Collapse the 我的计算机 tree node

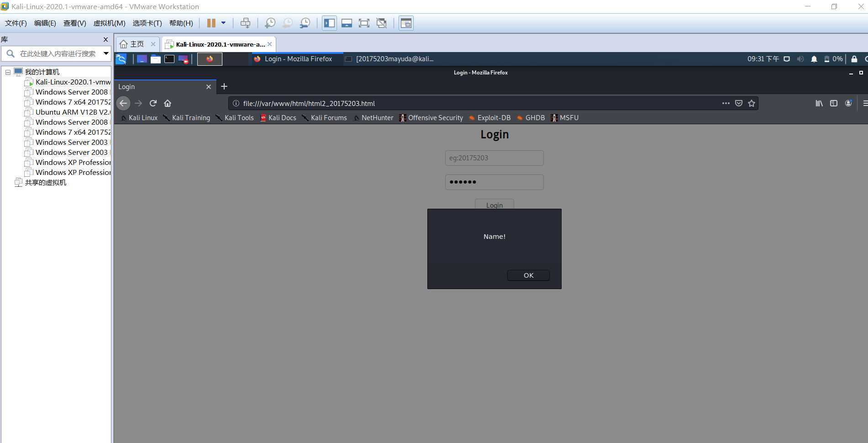[x=8, y=72]
